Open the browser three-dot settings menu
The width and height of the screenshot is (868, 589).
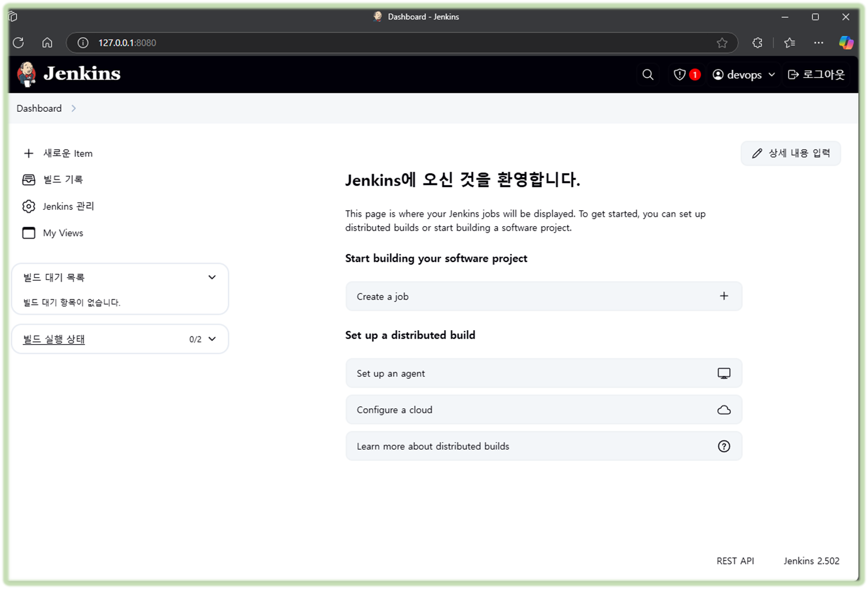pyautogui.click(x=819, y=43)
